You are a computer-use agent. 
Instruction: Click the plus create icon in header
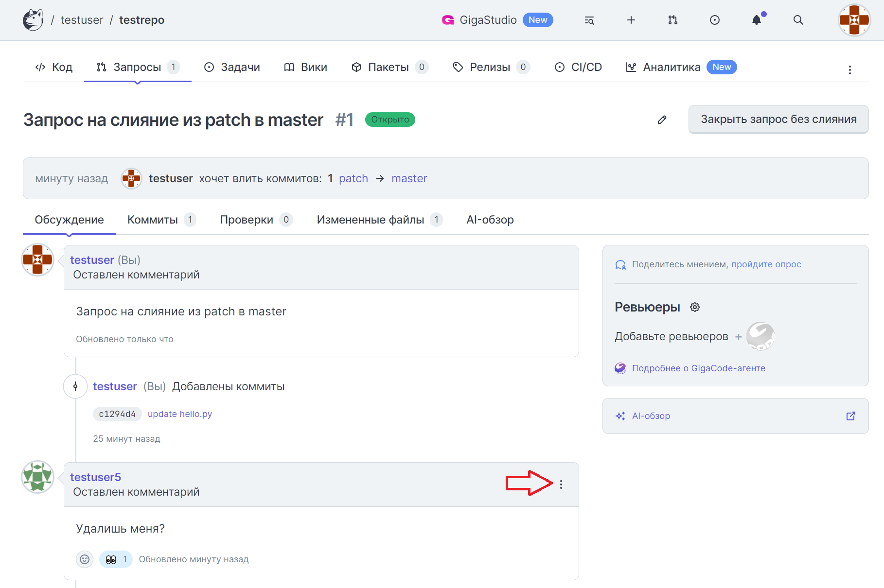(631, 20)
